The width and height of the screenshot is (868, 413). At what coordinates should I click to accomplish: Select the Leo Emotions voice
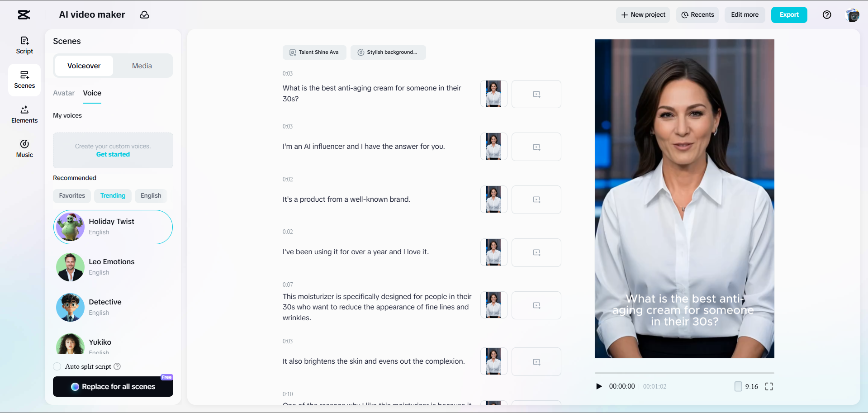(113, 267)
